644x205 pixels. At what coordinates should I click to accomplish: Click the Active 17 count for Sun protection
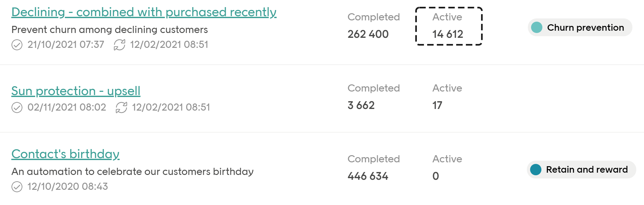[x=447, y=97]
